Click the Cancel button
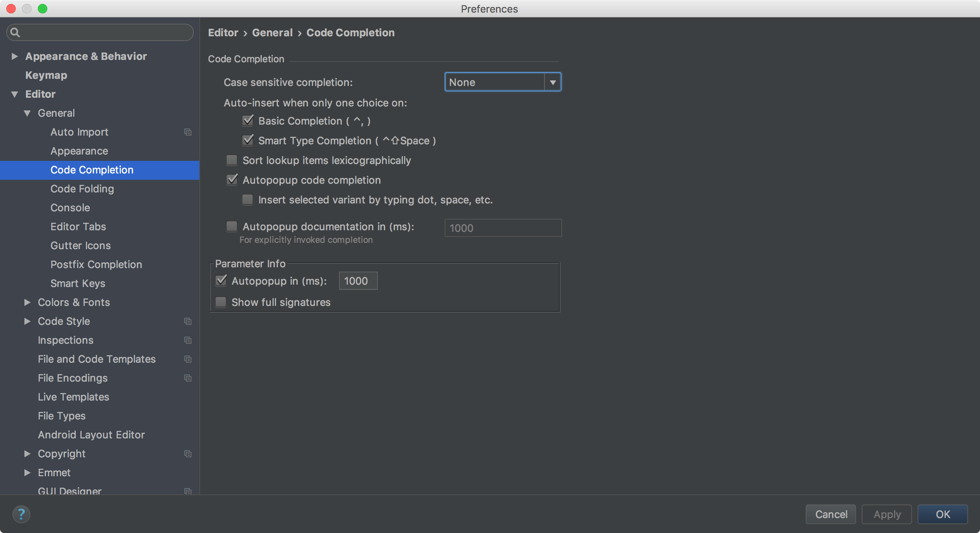 pos(831,514)
